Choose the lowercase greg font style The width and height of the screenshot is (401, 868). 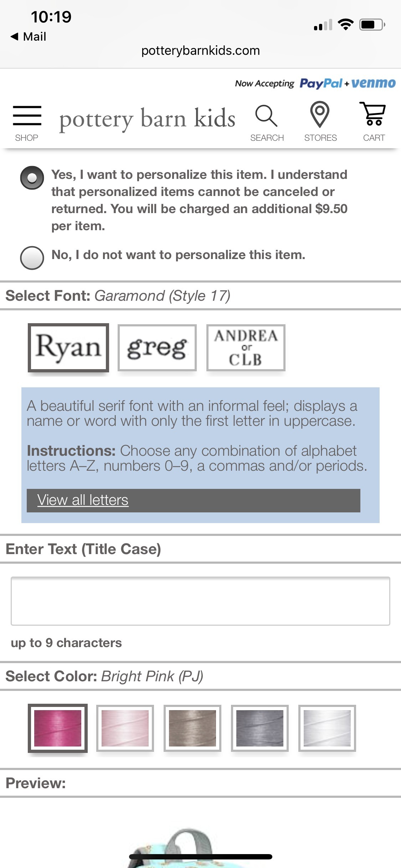pyautogui.click(x=157, y=348)
